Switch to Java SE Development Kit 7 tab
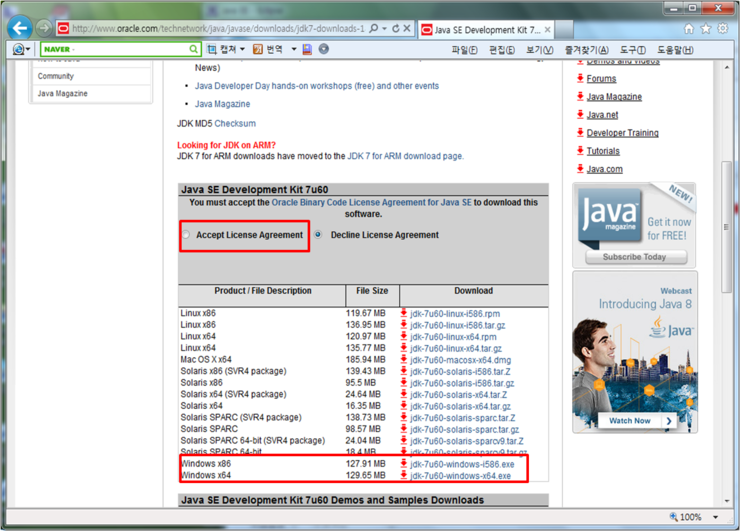 click(487, 30)
